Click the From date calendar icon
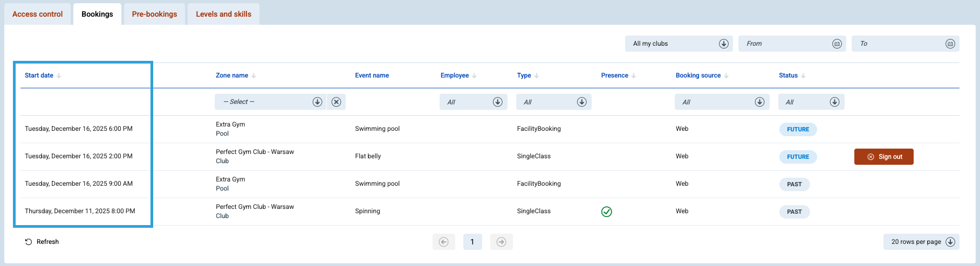Viewport: 980px width, 266px height. point(837,44)
